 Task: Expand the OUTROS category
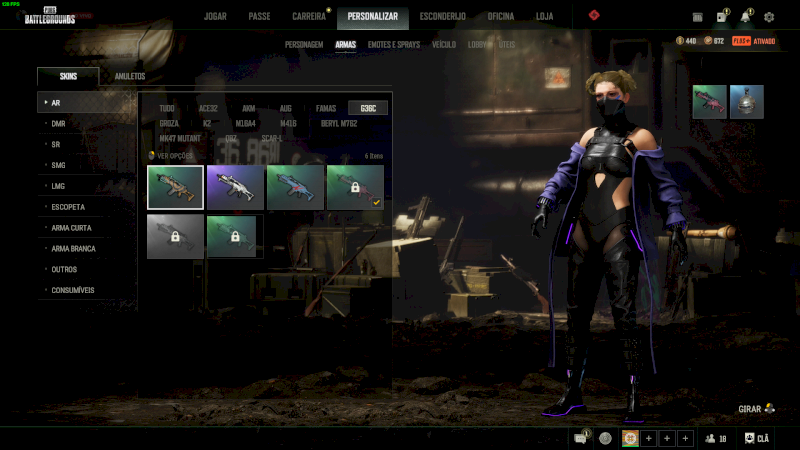(87, 269)
